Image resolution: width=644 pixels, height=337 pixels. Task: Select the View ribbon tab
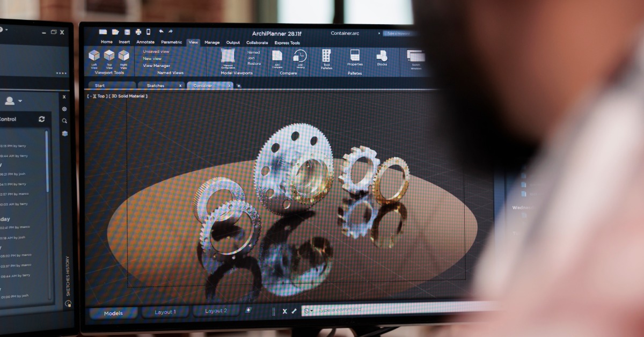point(193,42)
